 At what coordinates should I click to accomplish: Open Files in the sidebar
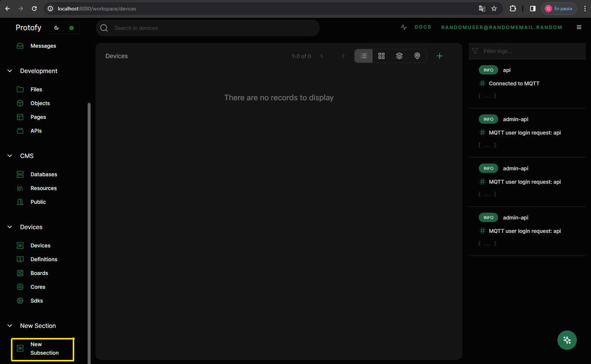click(36, 89)
